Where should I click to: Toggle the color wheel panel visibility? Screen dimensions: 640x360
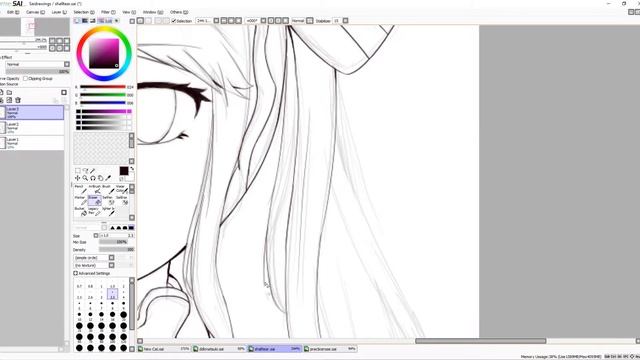77,20
